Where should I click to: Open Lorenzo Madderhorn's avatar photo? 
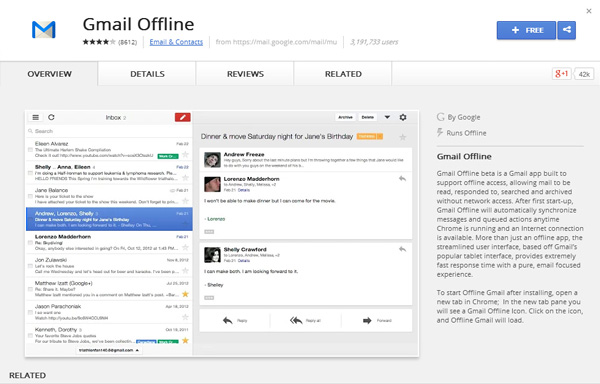[x=212, y=184]
